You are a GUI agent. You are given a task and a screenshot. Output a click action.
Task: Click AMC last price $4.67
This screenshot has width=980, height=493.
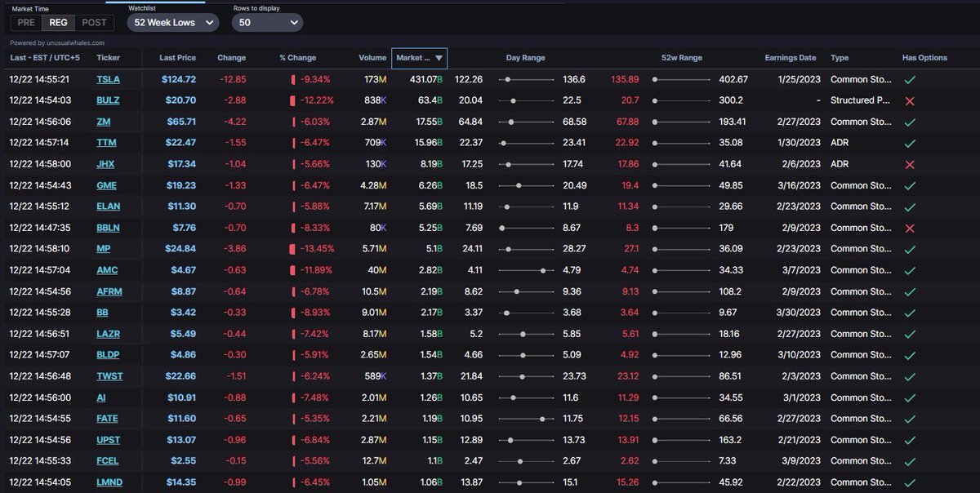182,269
